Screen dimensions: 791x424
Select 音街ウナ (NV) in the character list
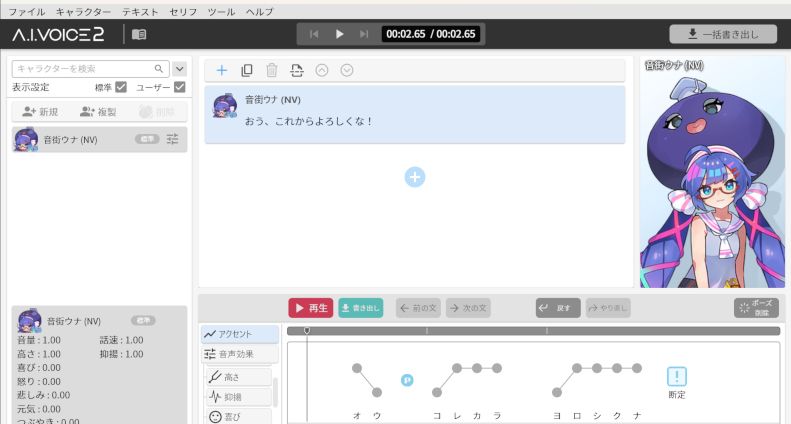click(x=99, y=139)
